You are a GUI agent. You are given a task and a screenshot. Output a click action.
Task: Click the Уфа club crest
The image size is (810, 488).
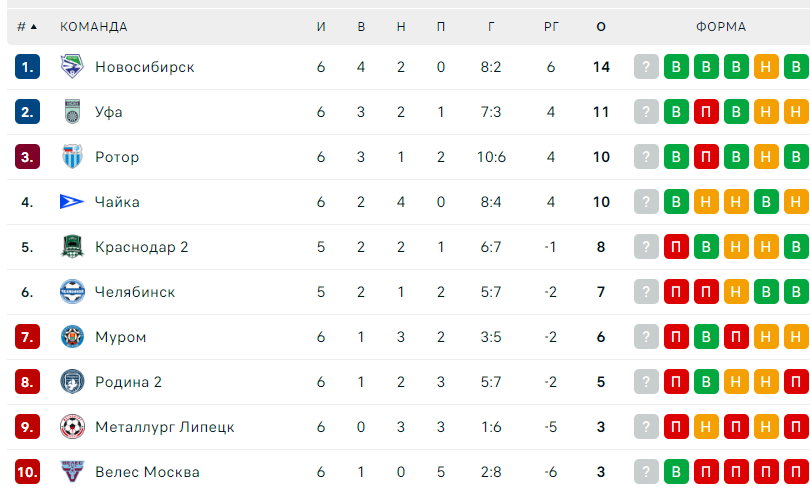[72, 112]
